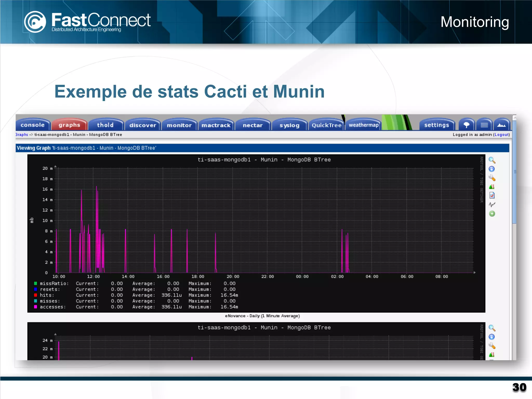Click the 'Viewing Graph' header bar
This screenshot has height=399, width=532.
(262, 148)
